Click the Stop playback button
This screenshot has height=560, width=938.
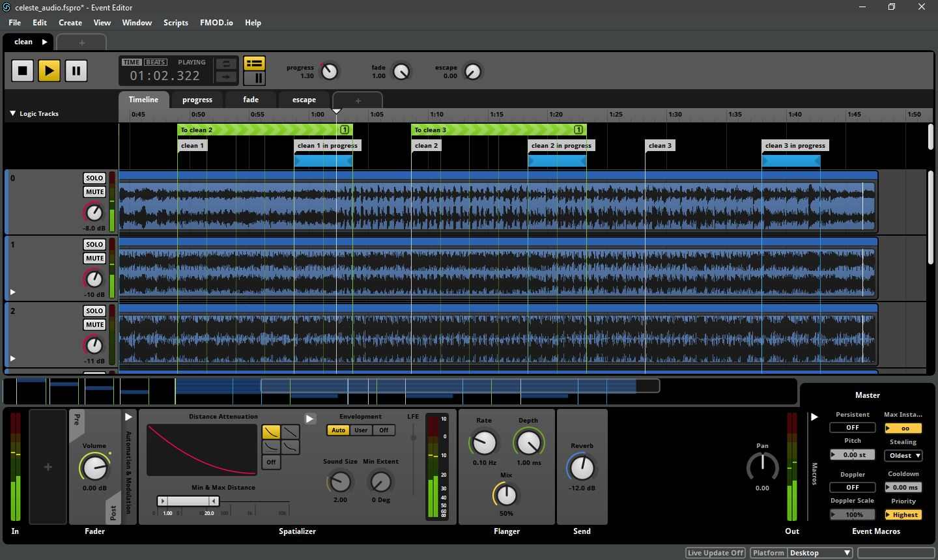pos(22,70)
